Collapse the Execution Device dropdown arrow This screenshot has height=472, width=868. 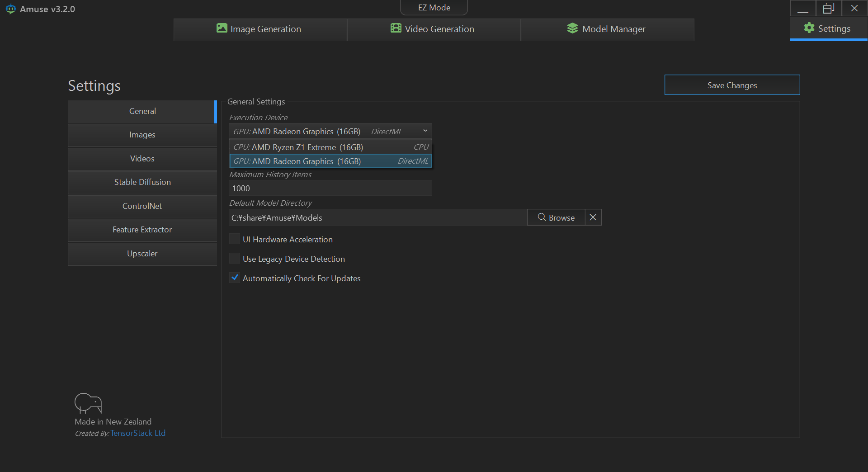[x=425, y=131]
